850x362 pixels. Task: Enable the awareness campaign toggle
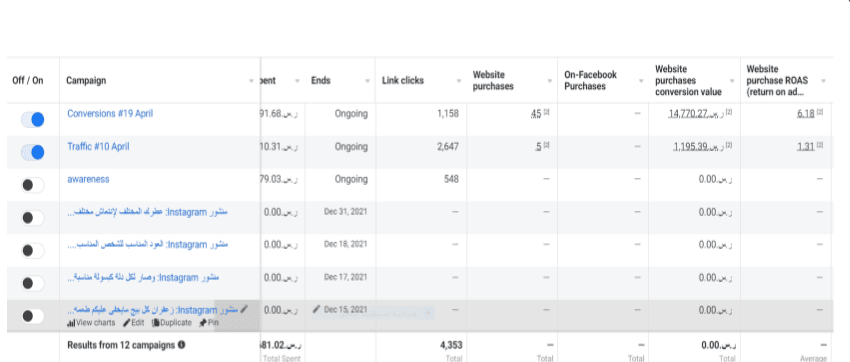tap(33, 185)
